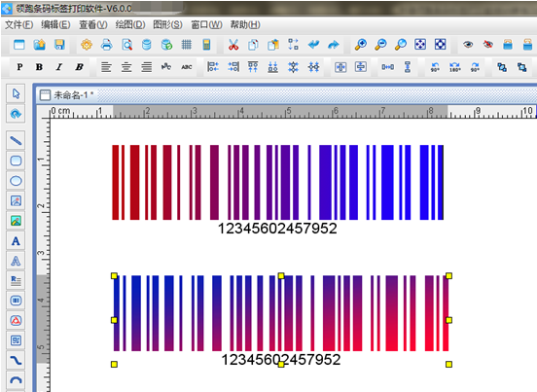Open the 图形(S) menu

[167, 24]
